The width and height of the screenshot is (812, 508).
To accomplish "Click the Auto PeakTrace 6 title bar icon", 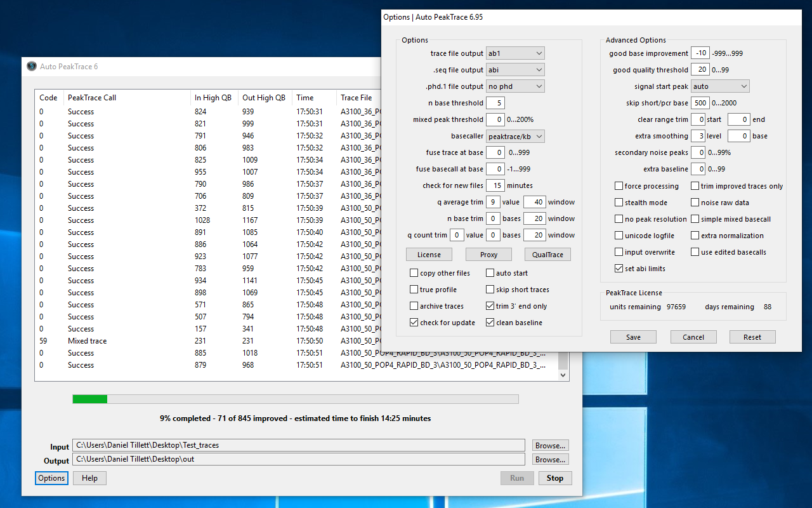I will tap(32, 66).
